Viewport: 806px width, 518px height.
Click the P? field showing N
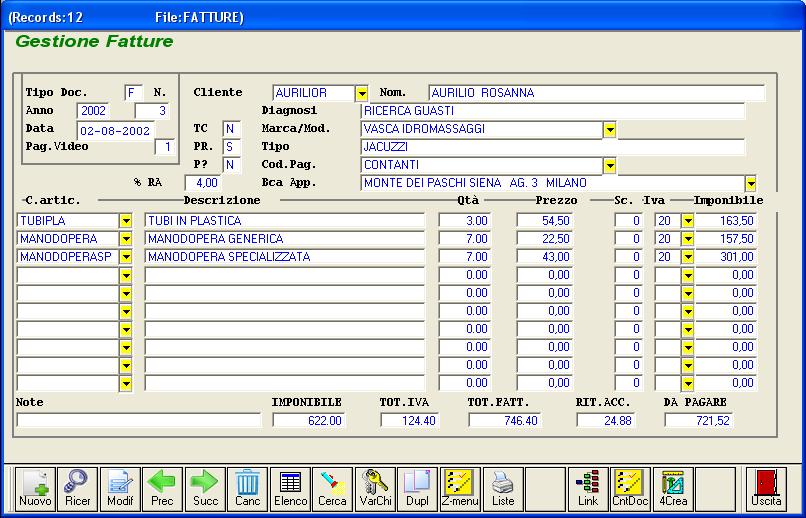click(x=232, y=165)
